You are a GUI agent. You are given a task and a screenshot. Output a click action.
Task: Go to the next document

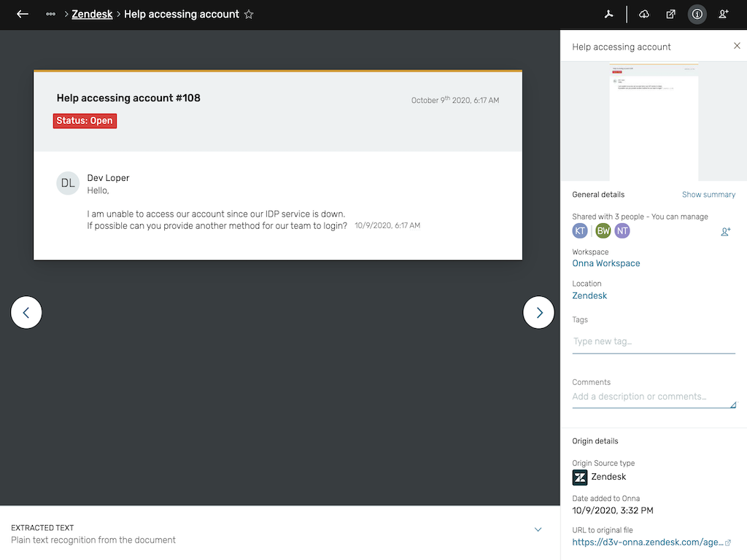click(539, 313)
